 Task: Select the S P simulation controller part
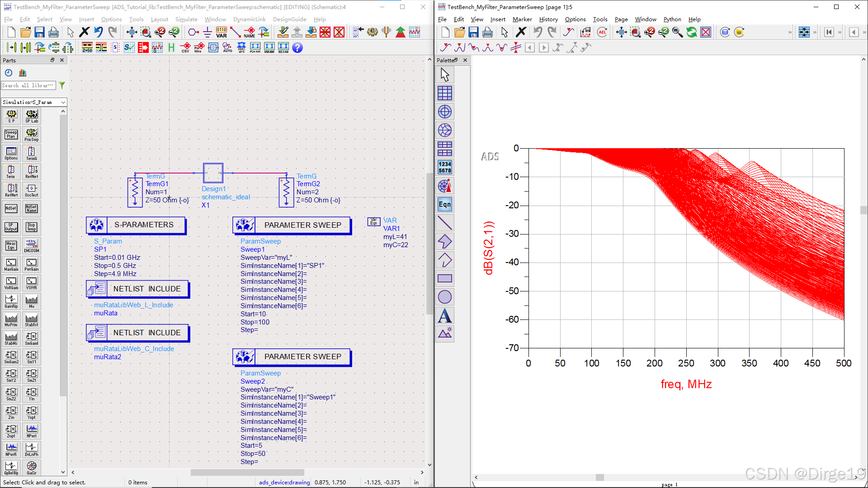(11, 116)
